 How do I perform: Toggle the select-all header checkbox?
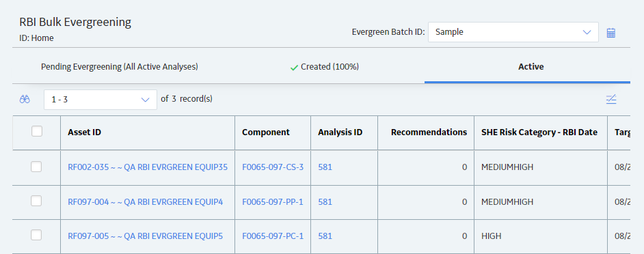point(37,131)
